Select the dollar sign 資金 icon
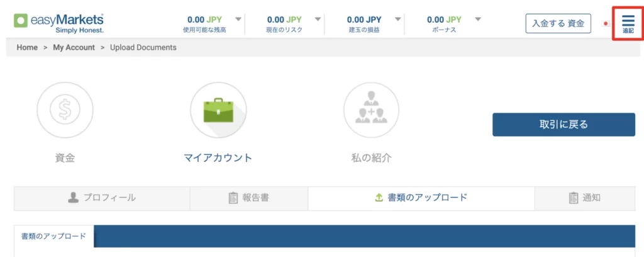 click(x=65, y=111)
